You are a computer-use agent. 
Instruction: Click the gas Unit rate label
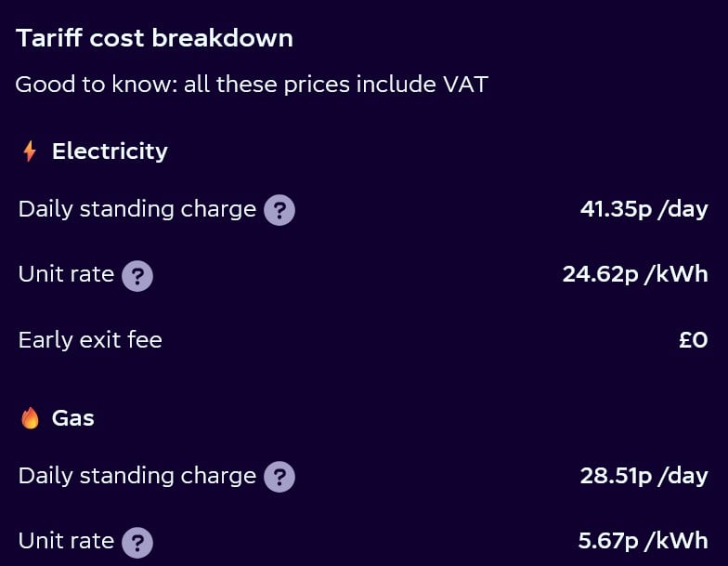click(67, 541)
